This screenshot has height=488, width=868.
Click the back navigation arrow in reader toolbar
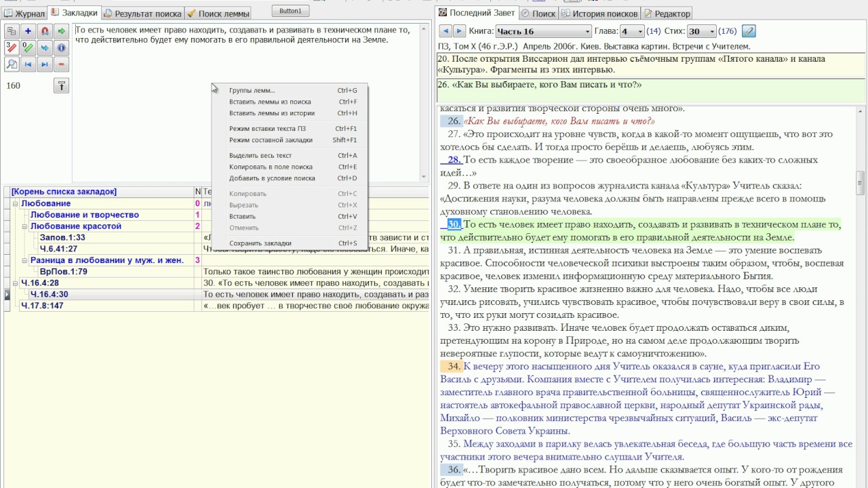tap(446, 31)
